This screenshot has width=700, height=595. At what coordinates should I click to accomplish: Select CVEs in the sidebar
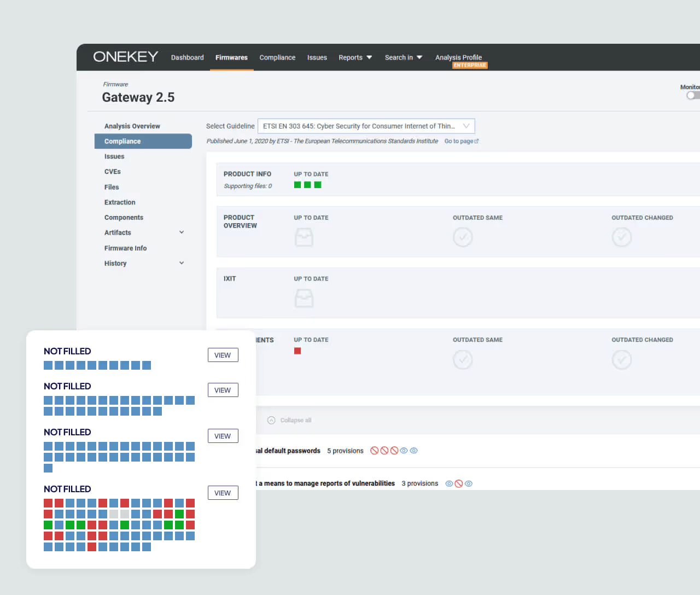point(112,171)
